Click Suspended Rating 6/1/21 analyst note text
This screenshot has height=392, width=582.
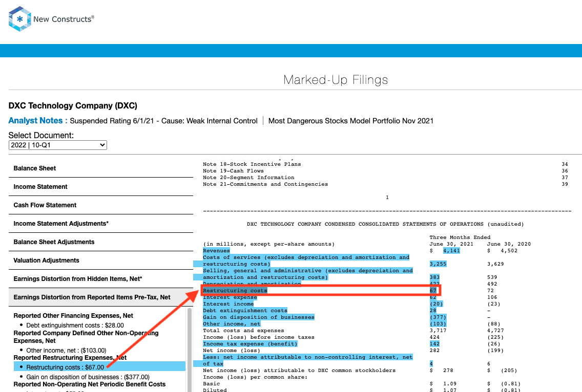[x=164, y=121]
